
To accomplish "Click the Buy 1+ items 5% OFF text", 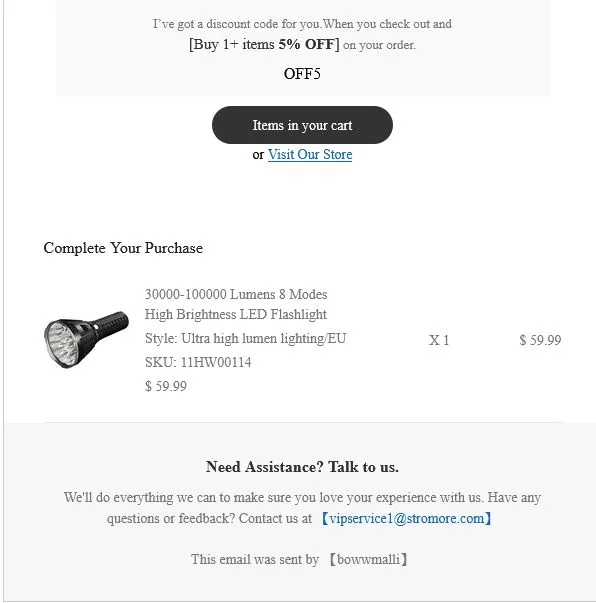I will [264, 44].
